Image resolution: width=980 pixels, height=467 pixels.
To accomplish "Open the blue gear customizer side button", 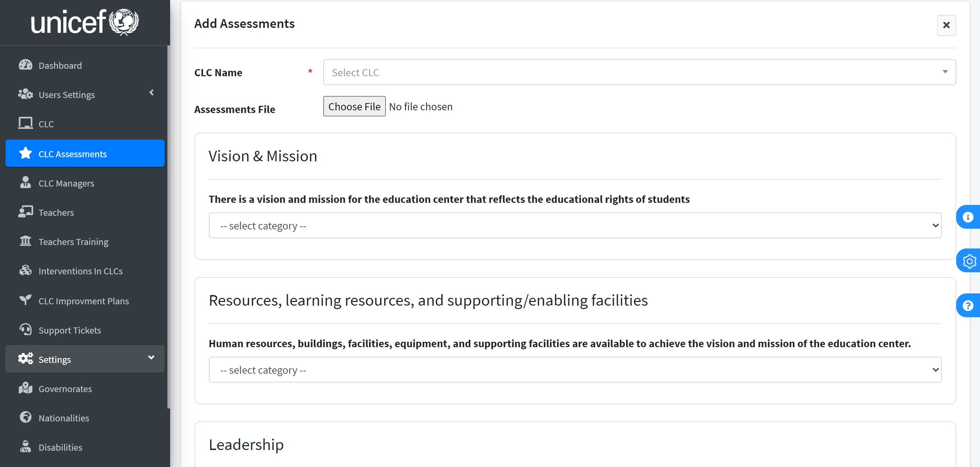I will [x=968, y=261].
